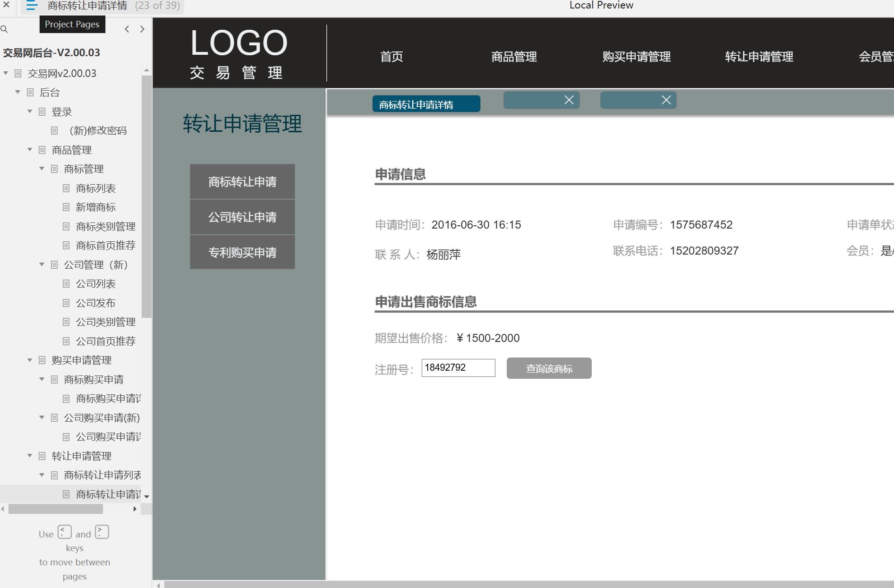Collapse the 商标购买申请 tree node

coord(42,379)
